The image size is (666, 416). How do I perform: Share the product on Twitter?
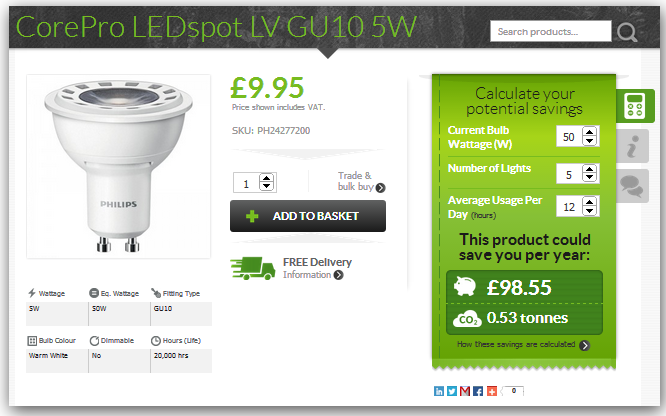click(452, 391)
